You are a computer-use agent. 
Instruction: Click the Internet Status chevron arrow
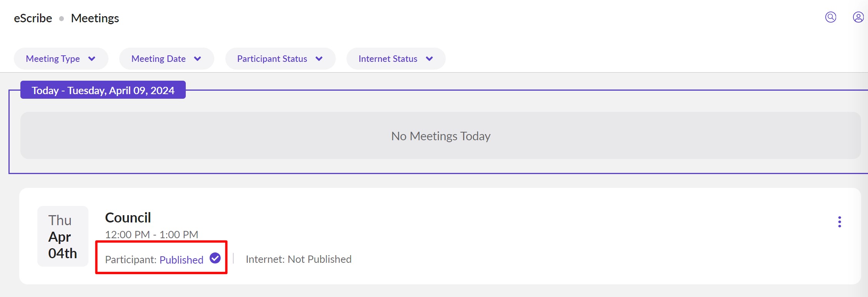point(429,59)
